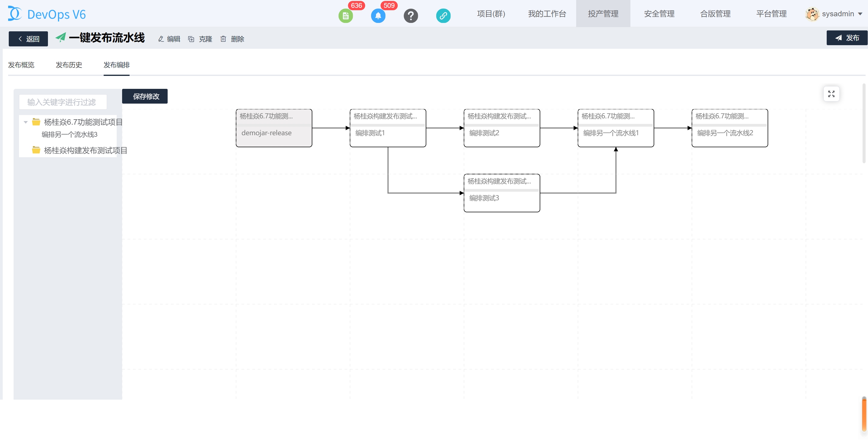Select 编排另一个流水线3 tree item
This screenshot has height=440, width=868.
click(x=69, y=135)
